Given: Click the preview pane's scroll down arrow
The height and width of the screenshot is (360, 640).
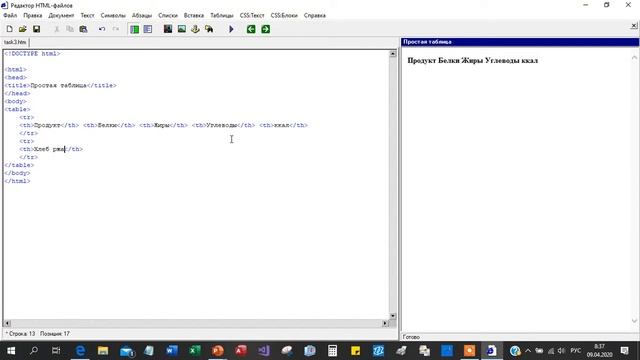Looking at the screenshot, I should point(634,321).
